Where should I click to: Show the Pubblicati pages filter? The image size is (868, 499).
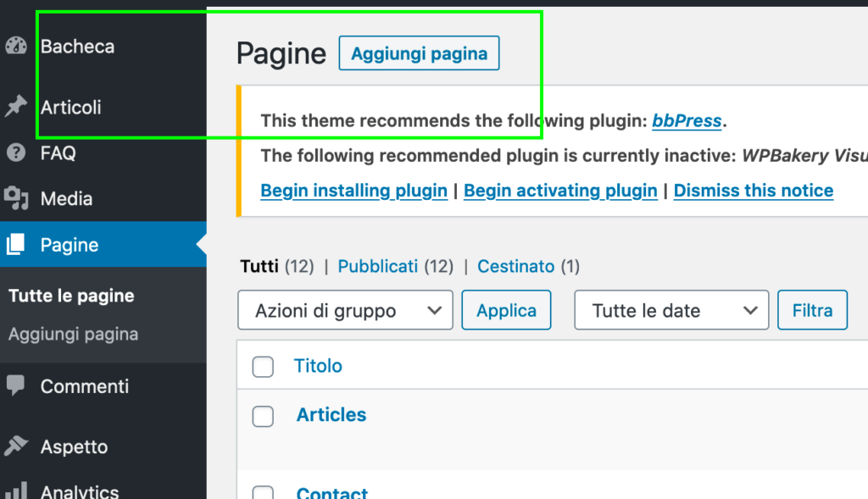click(x=378, y=266)
